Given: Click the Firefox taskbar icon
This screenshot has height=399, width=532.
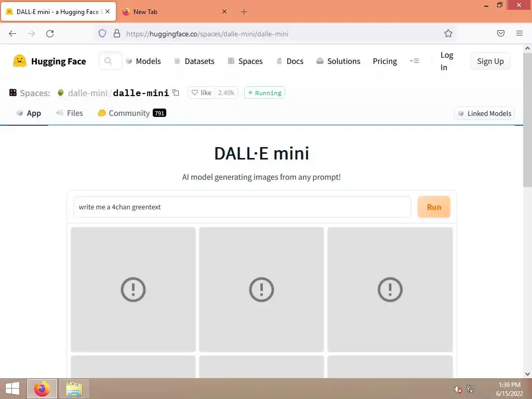Looking at the screenshot, I should pyautogui.click(x=42, y=389).
